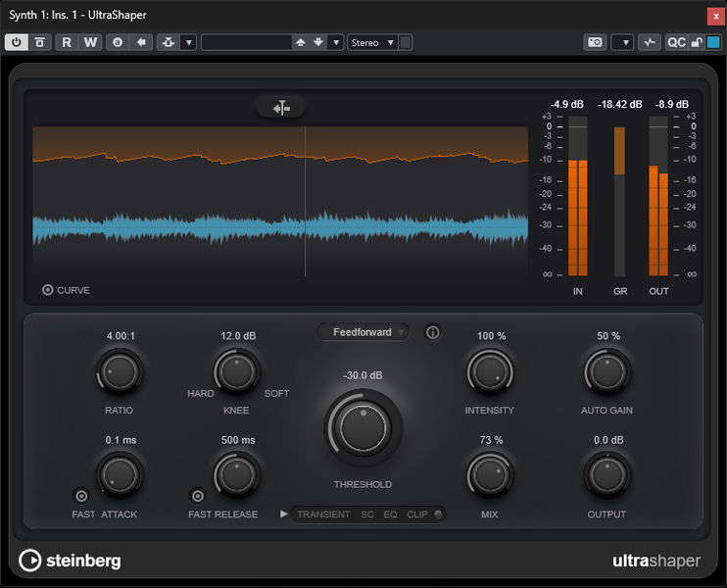Click the -30.0 dB threshold value
The height and width of the screenshot is (588, 727).
(x=363, y=375)
